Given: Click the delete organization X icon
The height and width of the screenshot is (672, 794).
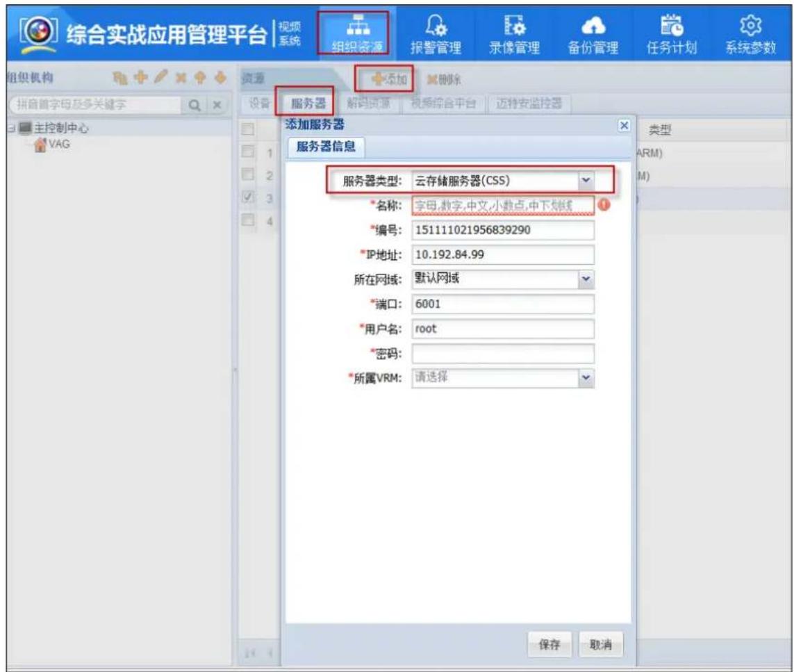Looking at the screenshot, I should (x=181, y=77).
